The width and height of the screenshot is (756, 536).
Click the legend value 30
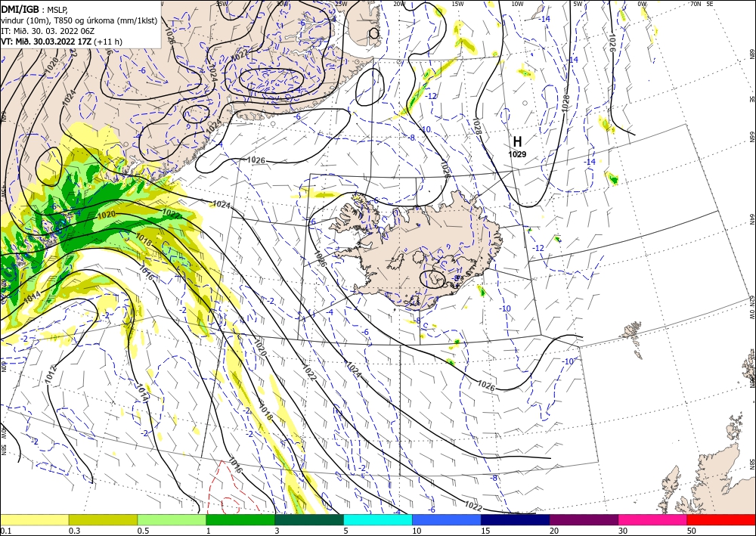point(623,531)
